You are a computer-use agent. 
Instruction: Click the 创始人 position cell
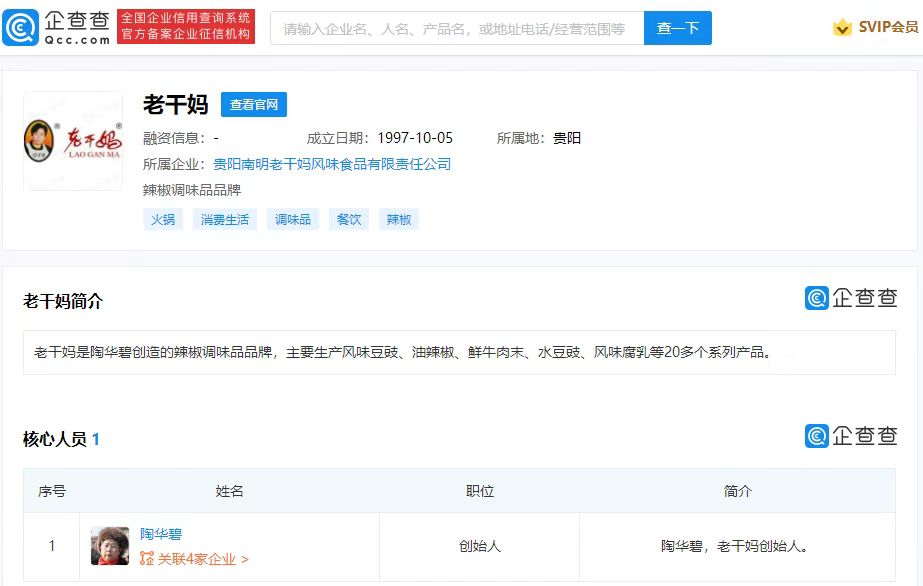tap(480, 547)
